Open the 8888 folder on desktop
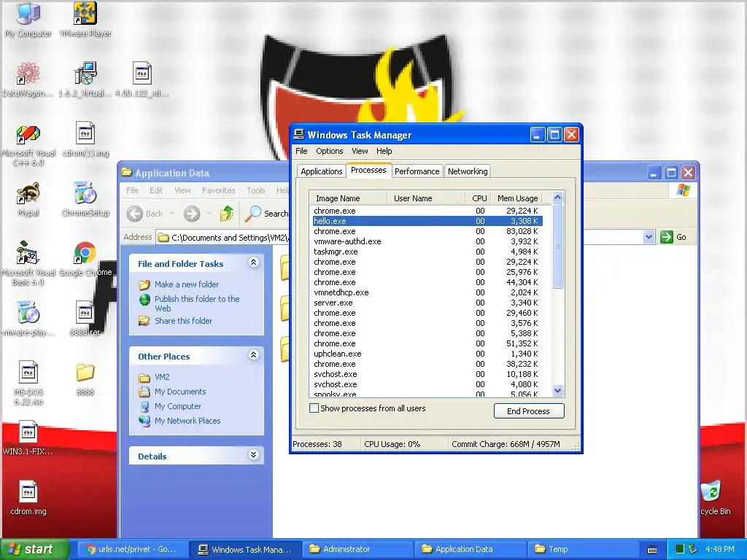This screenshot has height=560, width=747. point(85,379)
